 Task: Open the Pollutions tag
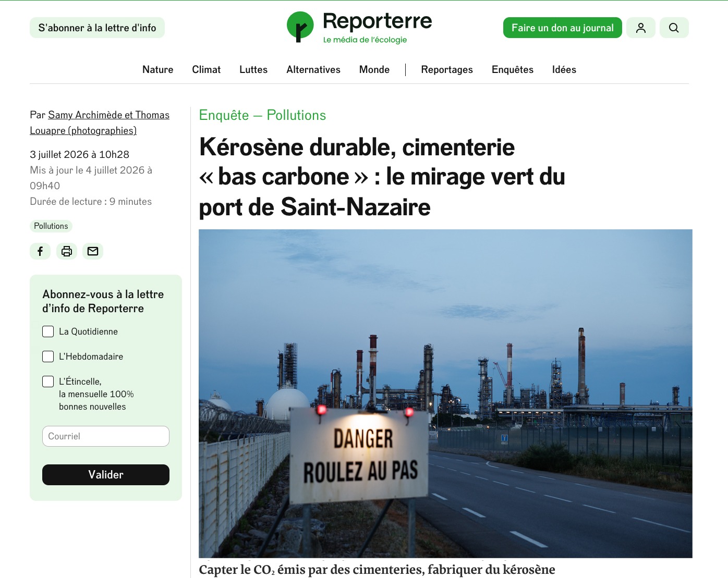pos(51,226)
